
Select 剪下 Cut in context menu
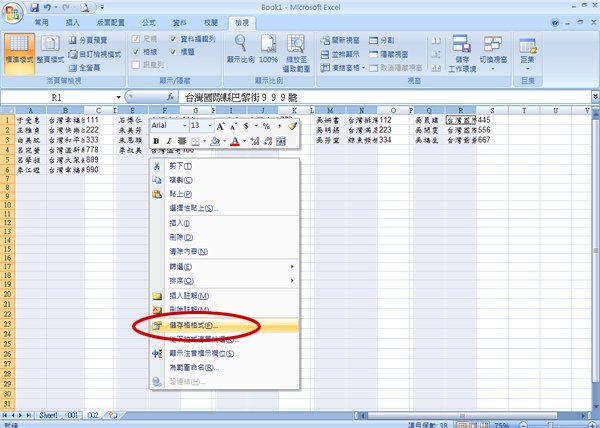(224, 166)
